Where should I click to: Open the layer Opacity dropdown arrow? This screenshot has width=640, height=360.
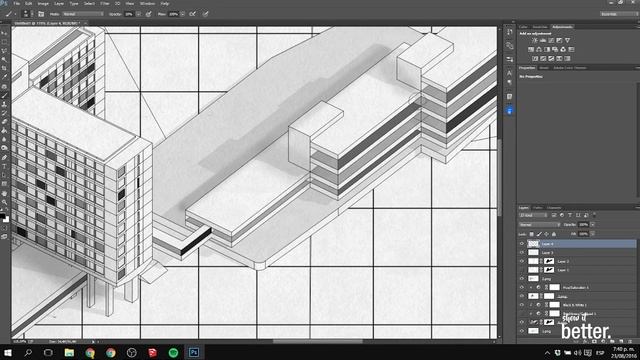592,224
